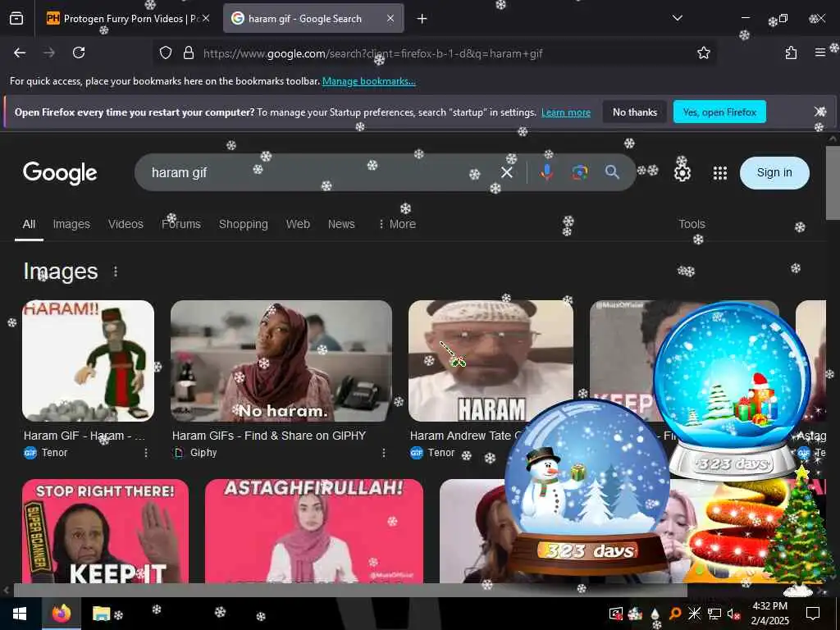The image size is (840, 630).
Task: Open File Explorer from the taskbar
Action: pos(101,613)
